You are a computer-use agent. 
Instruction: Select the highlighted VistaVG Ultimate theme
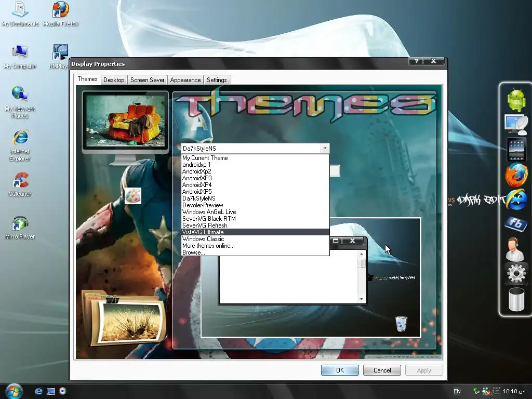[255, 232]
